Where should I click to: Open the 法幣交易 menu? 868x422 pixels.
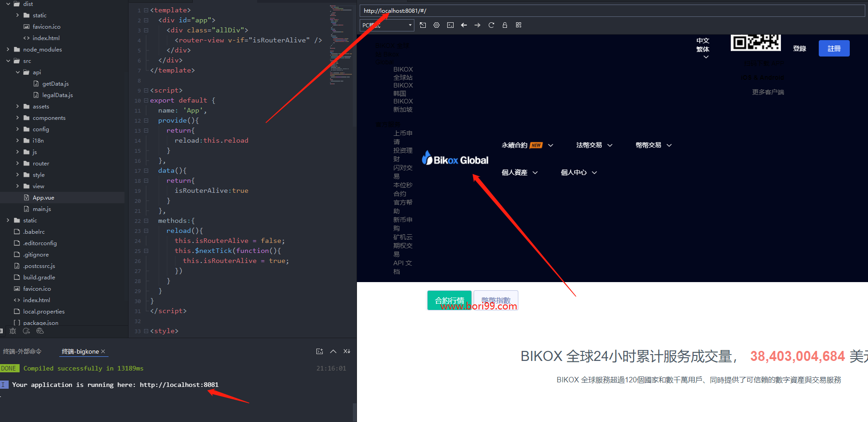point(594,145)
